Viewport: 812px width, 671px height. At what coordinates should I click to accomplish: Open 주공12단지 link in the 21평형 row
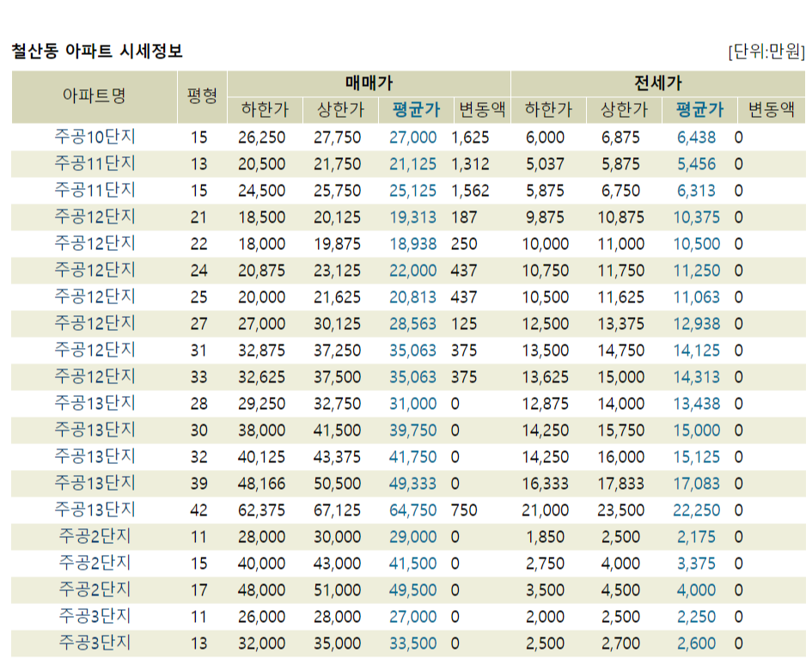click(95, 217)
